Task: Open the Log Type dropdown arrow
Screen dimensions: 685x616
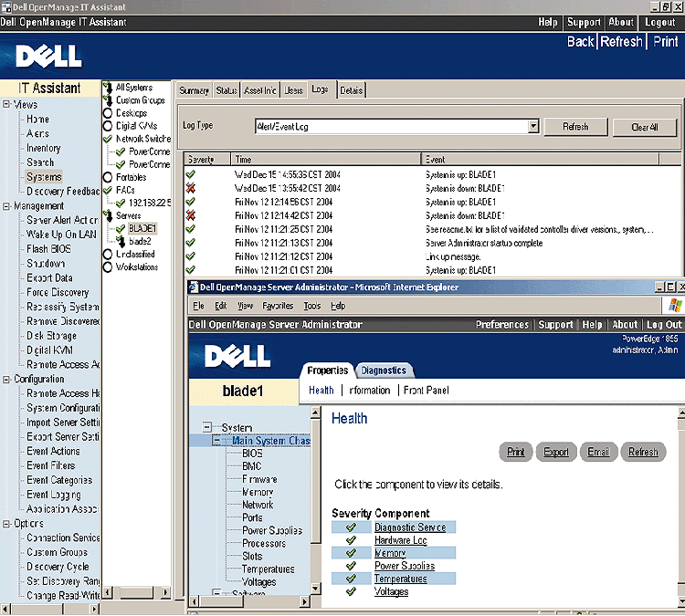Action: pos(533,127)
